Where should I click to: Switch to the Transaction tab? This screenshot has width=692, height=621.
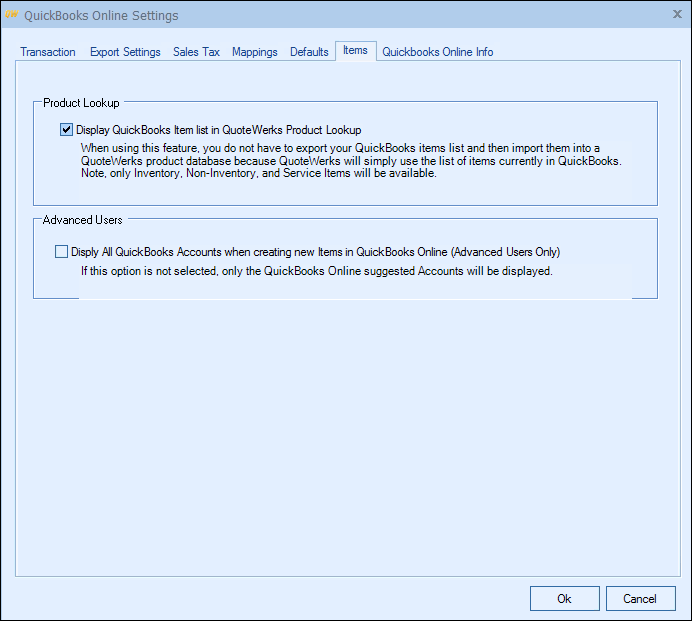click(x=48, y=52)
